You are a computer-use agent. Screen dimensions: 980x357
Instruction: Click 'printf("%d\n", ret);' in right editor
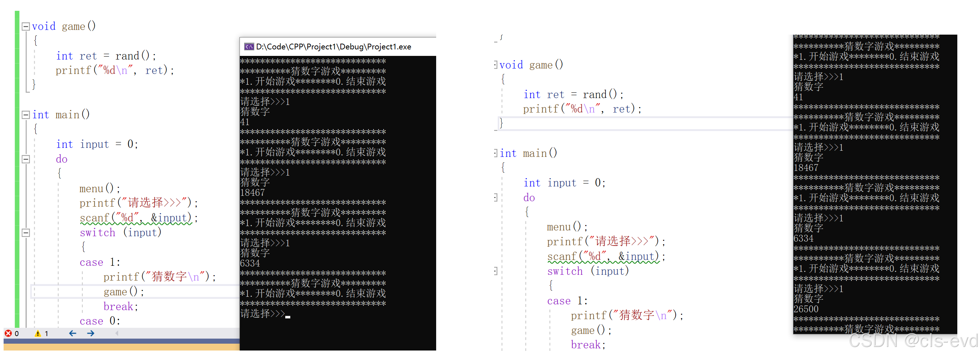point(582,109)
